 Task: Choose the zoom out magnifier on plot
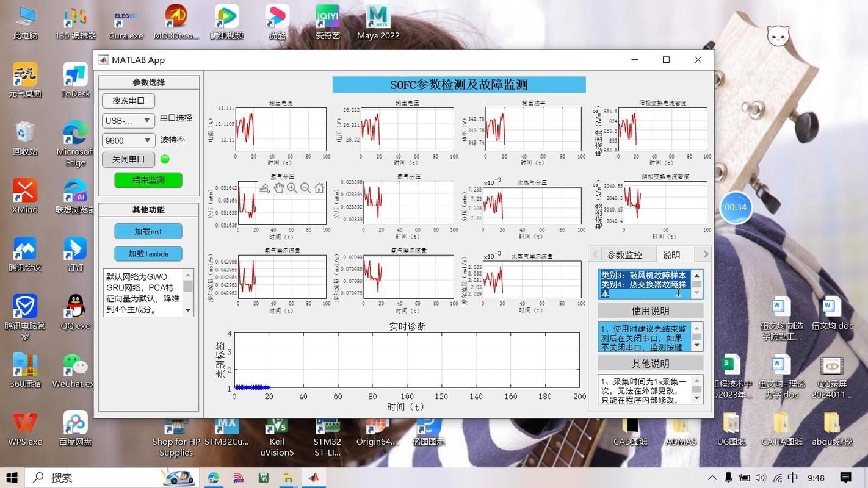[x=305, y=188]
